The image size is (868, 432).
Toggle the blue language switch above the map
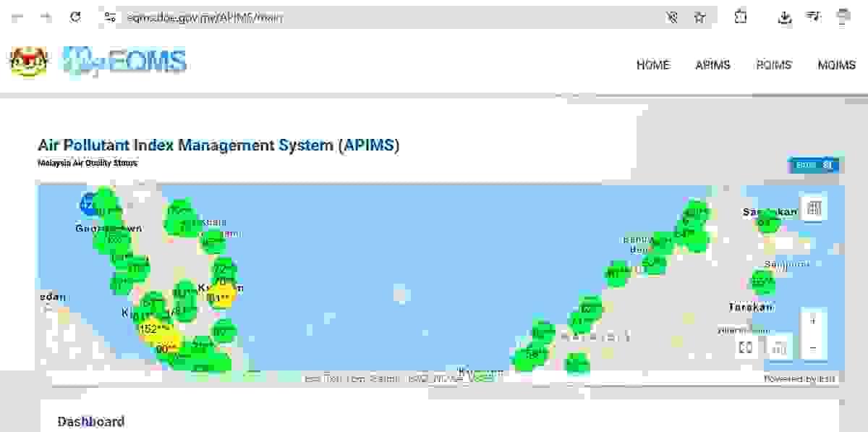coord(814,166)
